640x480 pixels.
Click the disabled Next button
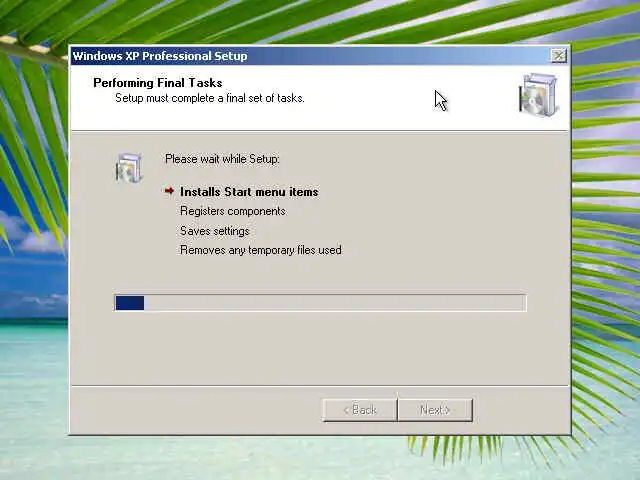tap(435, 409)
